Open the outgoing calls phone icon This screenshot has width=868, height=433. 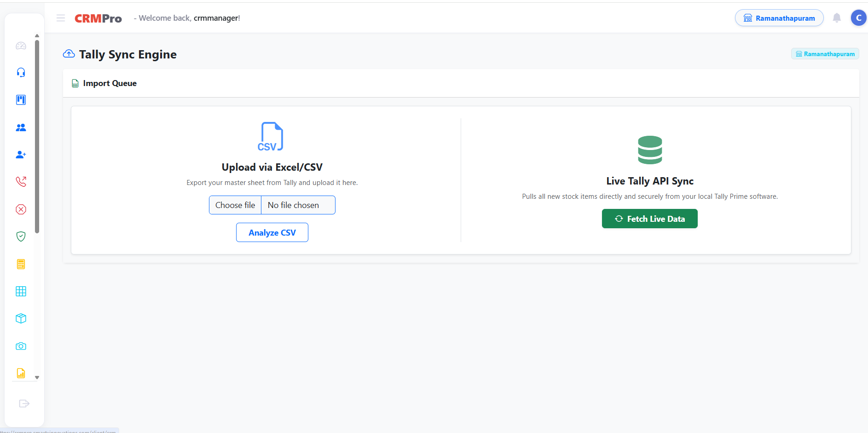tap(21, 182)
